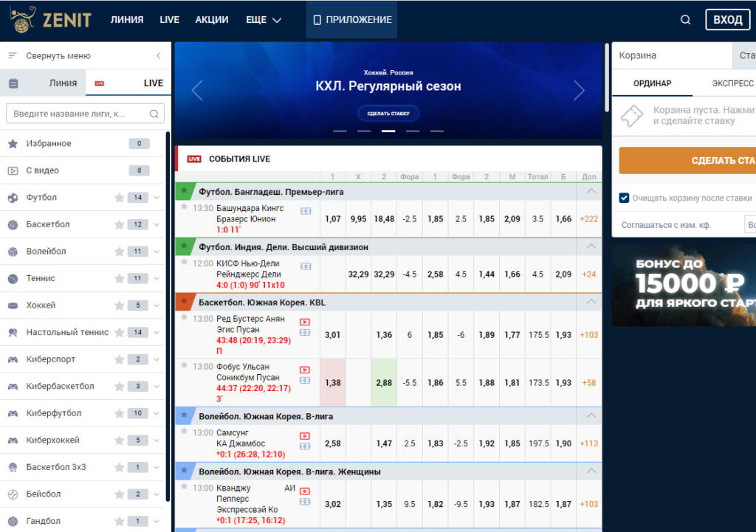Favorite the Башундара Кингс event star
The height and width of the screenshot is (532, 756).
(x=184, y=207)
